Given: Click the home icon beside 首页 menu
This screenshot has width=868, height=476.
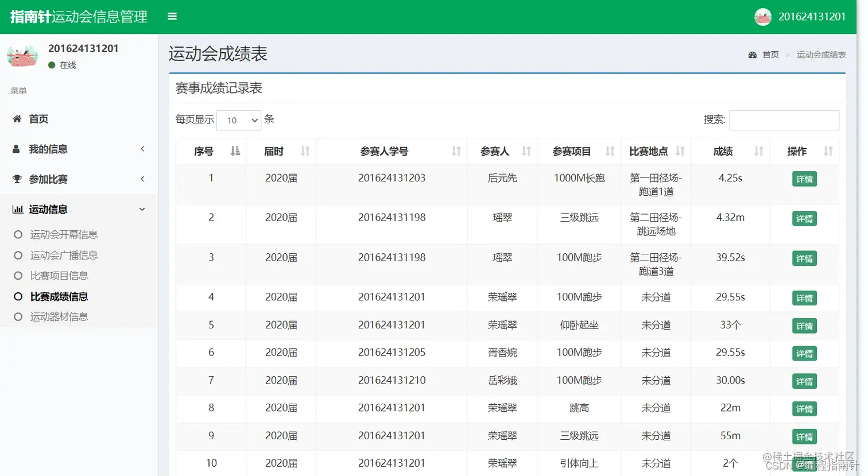Looking at the screenshot, I should (x=17, y=119).
